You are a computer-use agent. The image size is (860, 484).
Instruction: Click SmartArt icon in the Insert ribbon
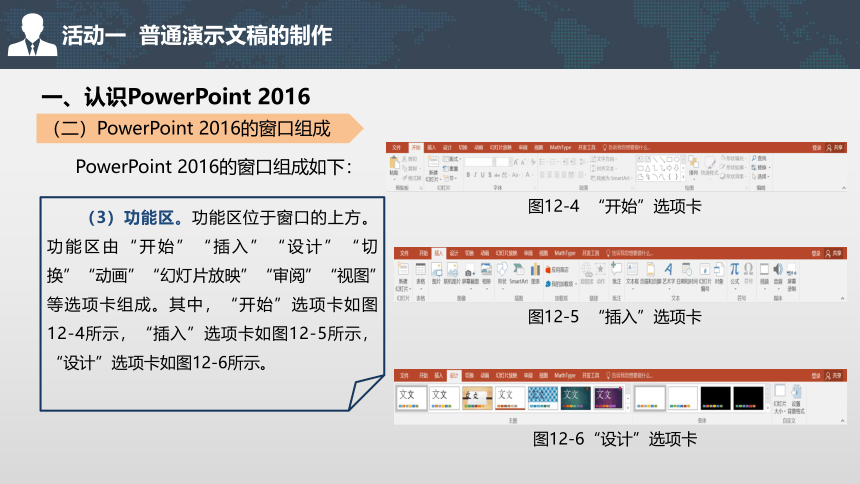pos(518,269)
